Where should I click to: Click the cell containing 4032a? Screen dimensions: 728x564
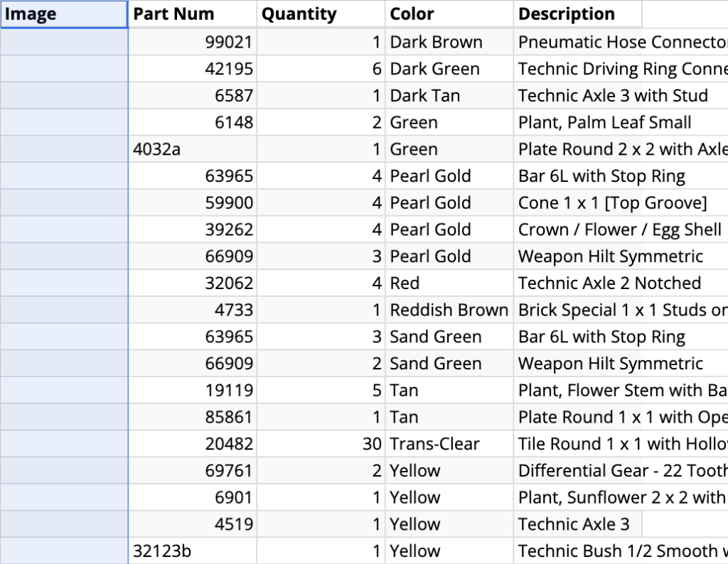192,150
